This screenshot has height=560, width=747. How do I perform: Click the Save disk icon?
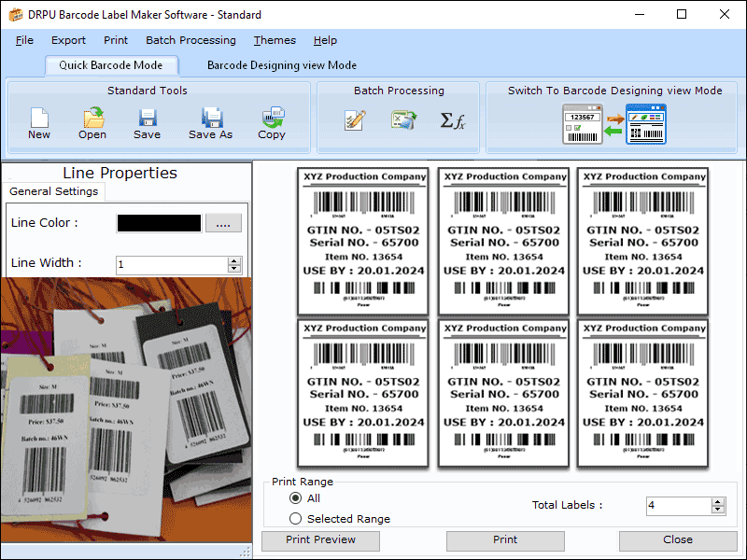click(x=148, y=118)
